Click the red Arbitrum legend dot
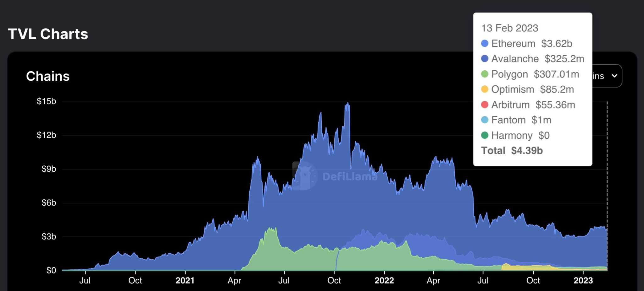 coord(484,105)
